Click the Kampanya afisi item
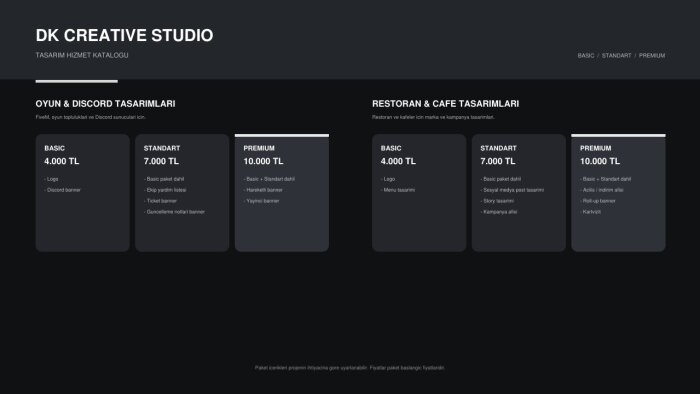This screenshot has height=394, width=700. [499, 212]
